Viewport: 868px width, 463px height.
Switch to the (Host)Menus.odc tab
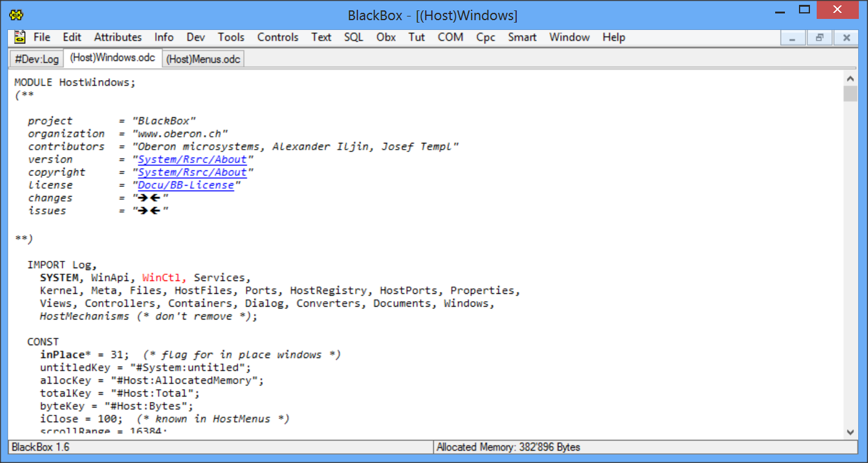pyautogui.click(x=203, y=59)
